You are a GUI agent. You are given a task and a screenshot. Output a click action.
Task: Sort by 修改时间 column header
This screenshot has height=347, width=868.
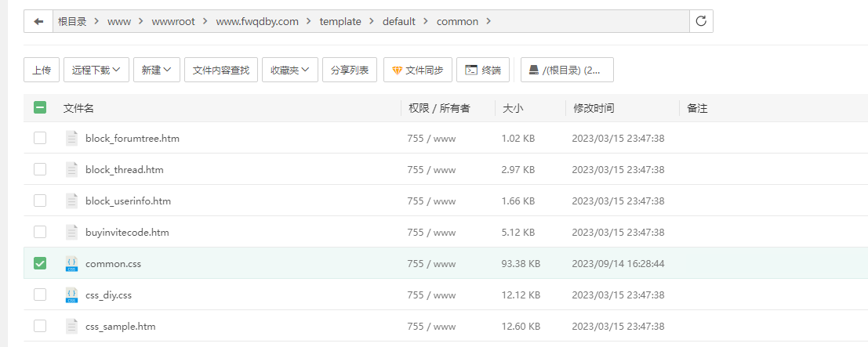tap(594, 108)
